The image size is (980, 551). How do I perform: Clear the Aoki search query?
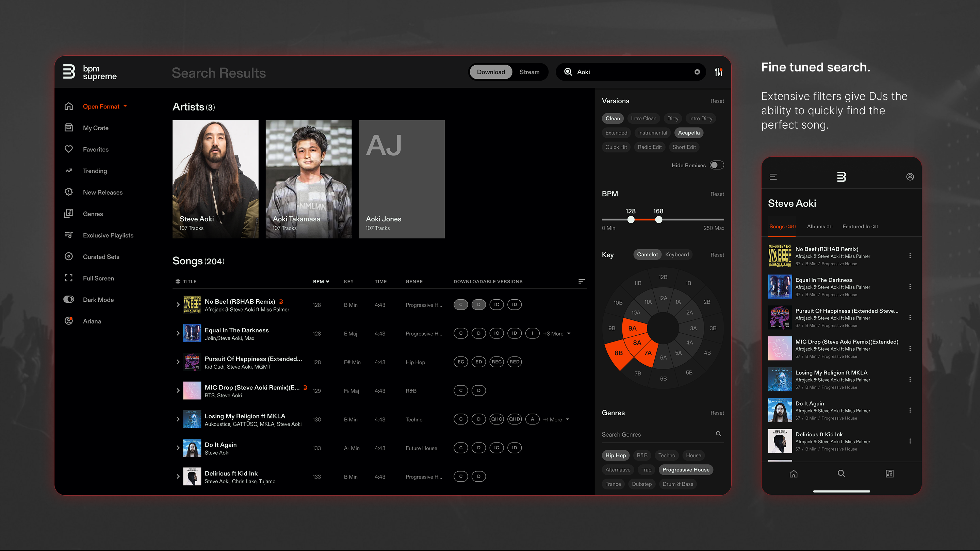tap(697, 71)
